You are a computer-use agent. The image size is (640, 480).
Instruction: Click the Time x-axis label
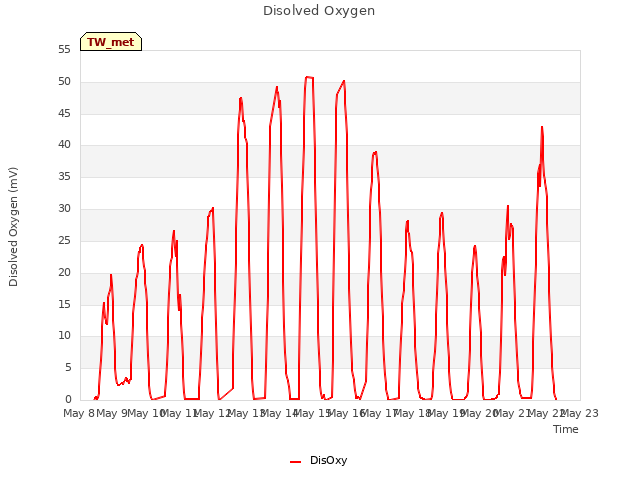566,429
